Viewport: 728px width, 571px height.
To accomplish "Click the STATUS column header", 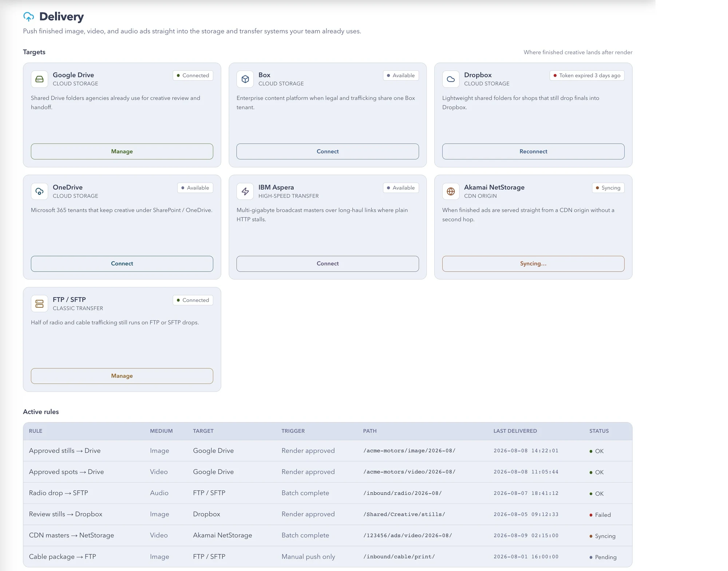I will coord(599,431).
